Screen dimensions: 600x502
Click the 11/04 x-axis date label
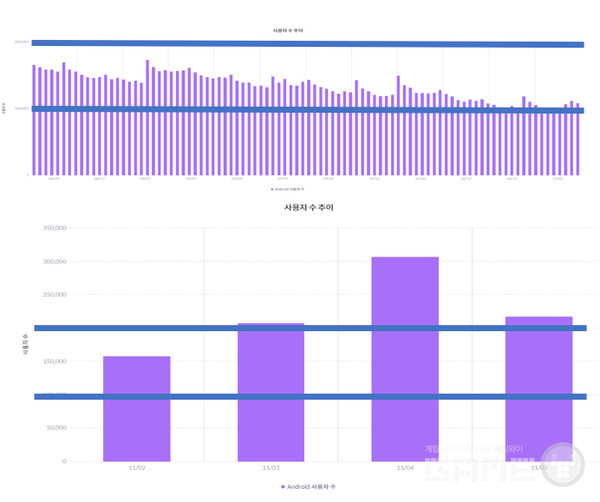pos(405,468)
